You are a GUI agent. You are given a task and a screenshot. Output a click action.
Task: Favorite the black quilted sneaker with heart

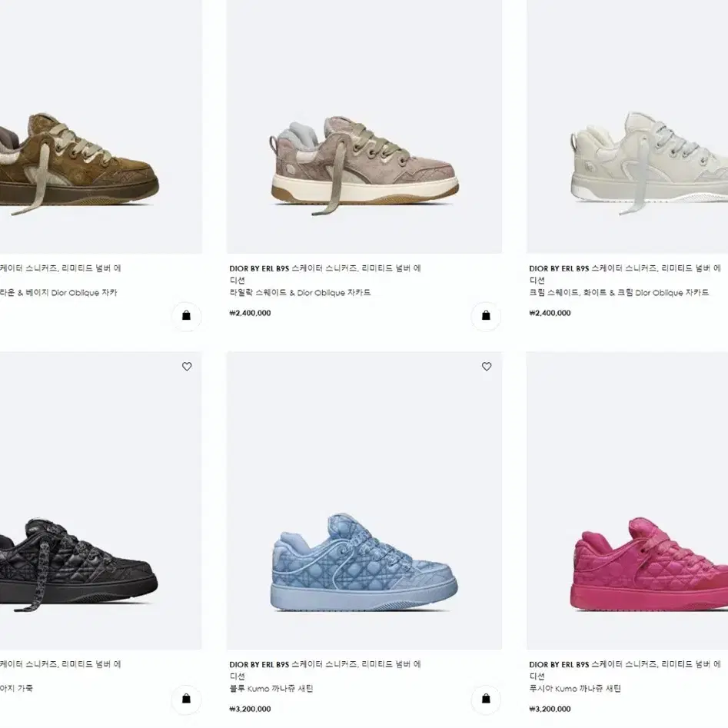coord(187,367)
